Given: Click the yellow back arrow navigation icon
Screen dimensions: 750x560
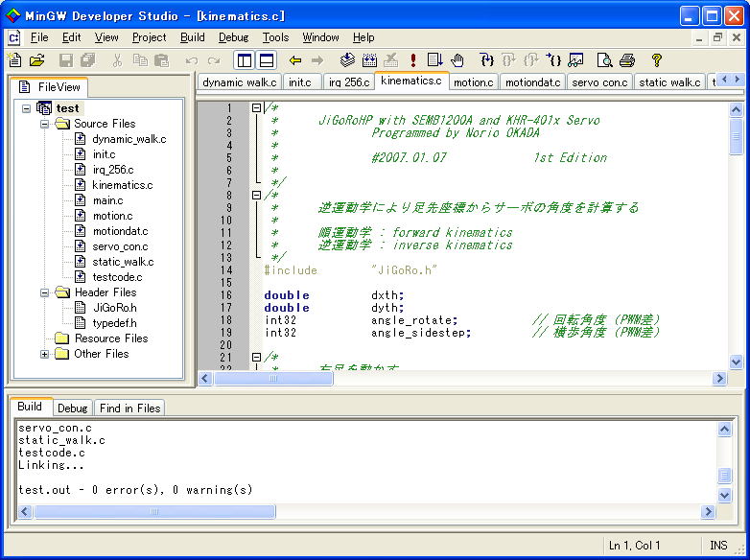Looking at the screenshot, I should point(295,60).
